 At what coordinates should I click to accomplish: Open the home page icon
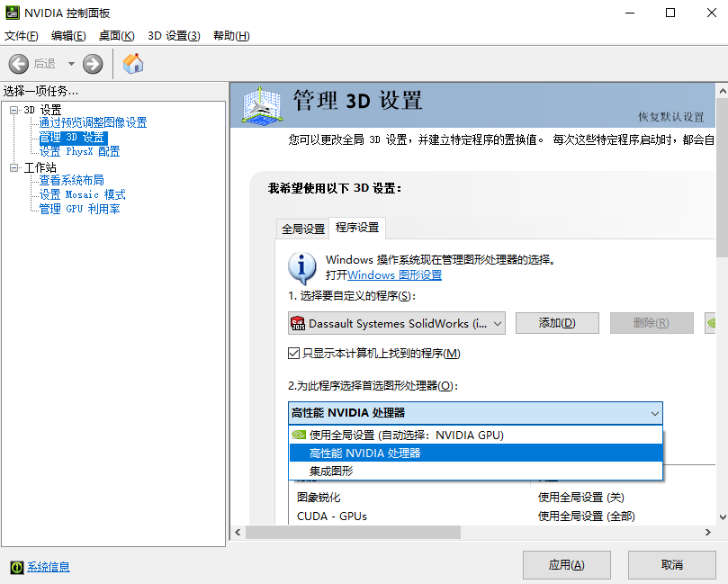pos(133,63)
